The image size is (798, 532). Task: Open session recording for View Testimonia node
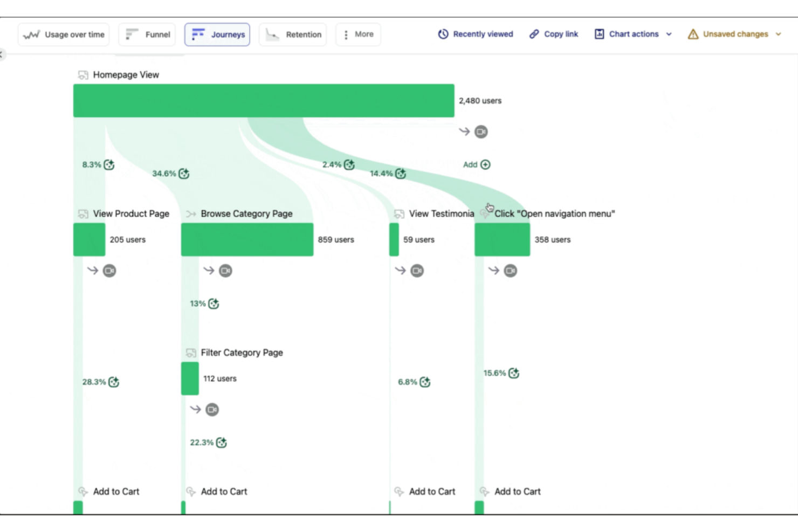point(416,271)
